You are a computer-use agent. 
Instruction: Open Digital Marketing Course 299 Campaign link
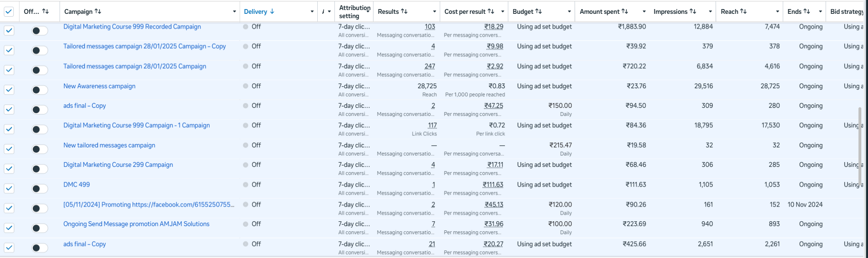point(118,165)
